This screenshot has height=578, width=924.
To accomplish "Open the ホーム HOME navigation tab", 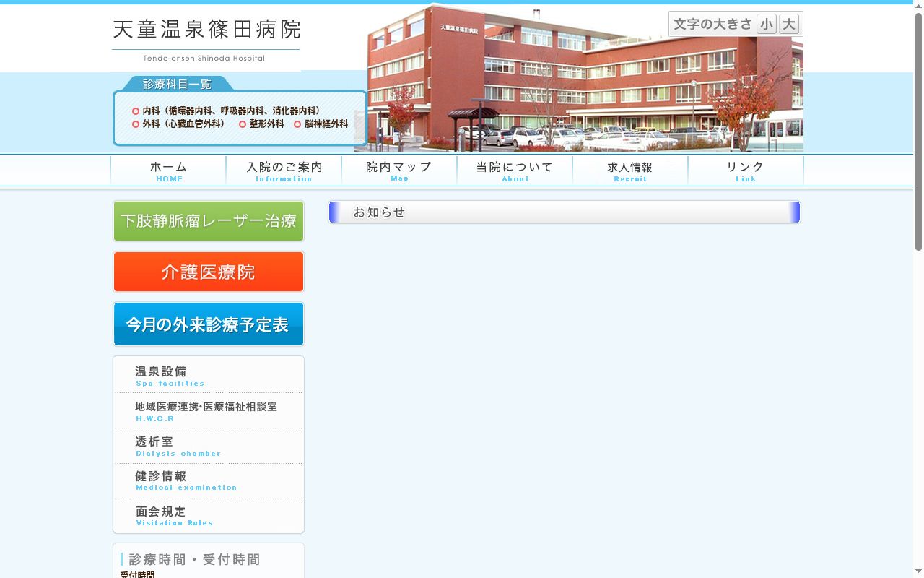I will click(x=168, y=171).
